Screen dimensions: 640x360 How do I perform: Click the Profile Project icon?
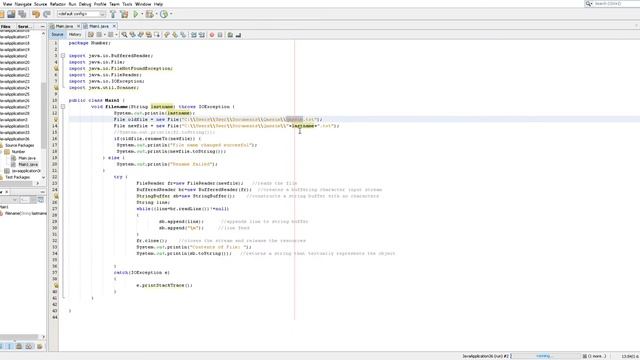[164, 14]
